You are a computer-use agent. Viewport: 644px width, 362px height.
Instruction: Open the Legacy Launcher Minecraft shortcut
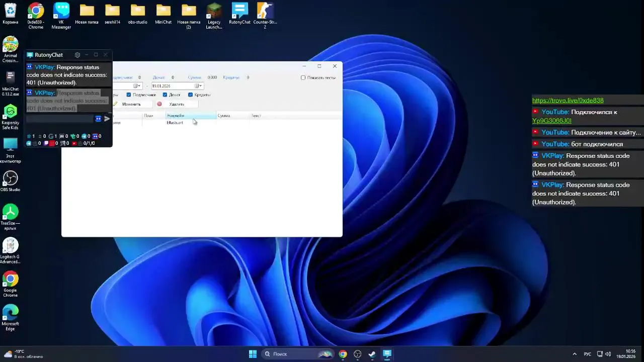(x=214, y=16)
